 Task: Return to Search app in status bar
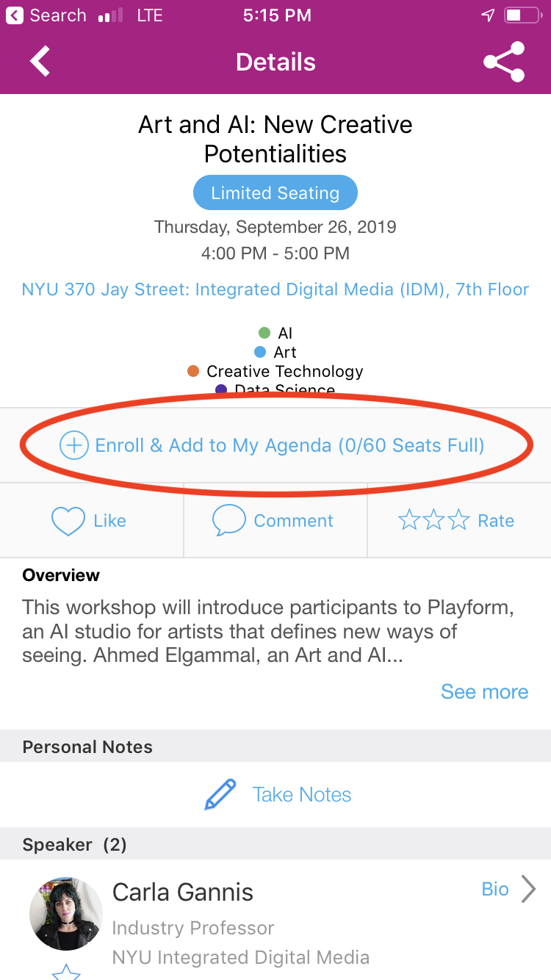tap(46, 15)
